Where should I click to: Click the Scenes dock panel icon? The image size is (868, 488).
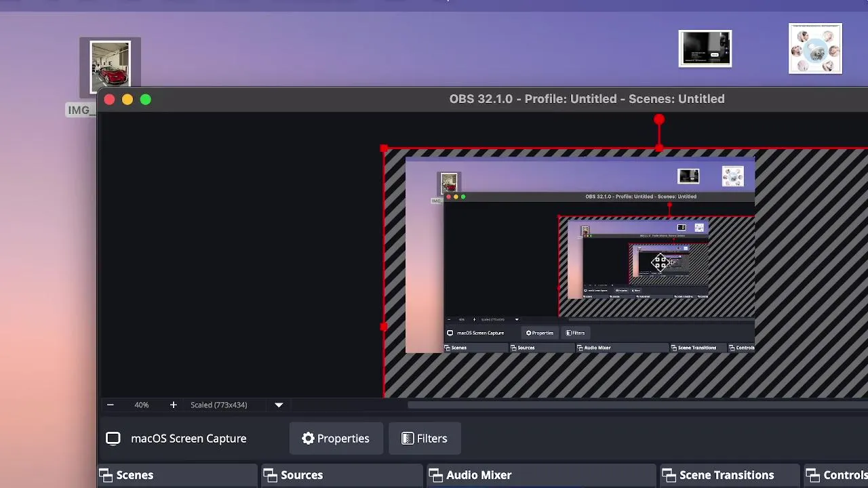[106, 475]
